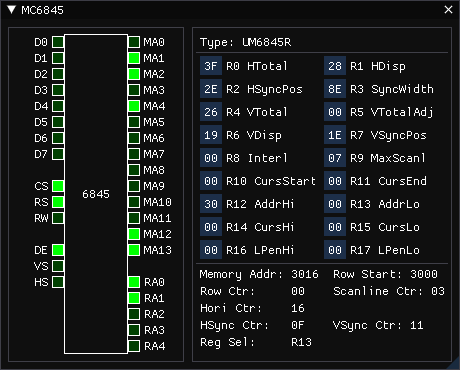Edit the R16 LPenHi value field
The height and width of the screenshot is (370, 460).
click(x=211, y=250)
